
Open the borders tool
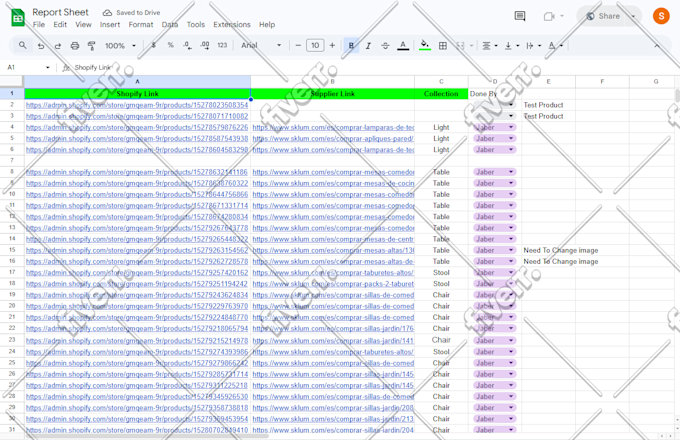443,46
